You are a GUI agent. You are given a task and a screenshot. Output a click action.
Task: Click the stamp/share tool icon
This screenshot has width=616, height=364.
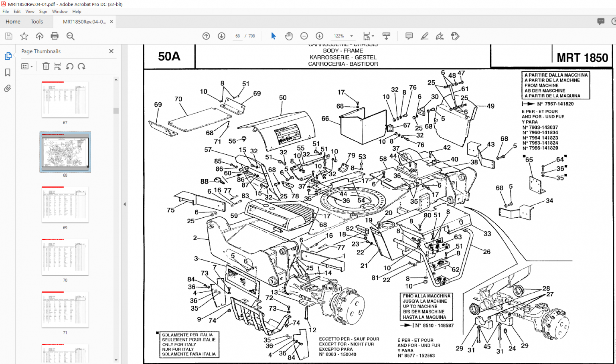click(455, 36)
